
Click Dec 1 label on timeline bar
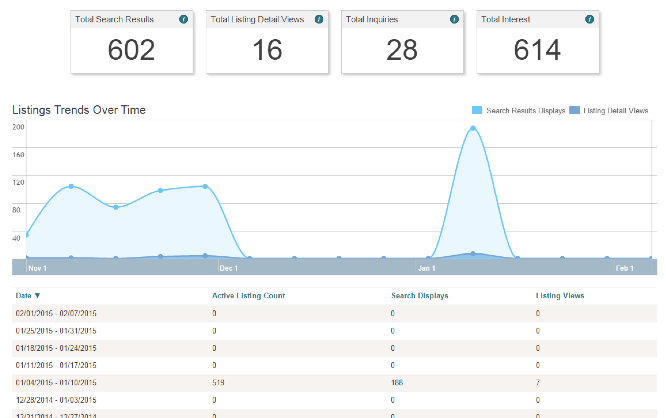coord(229,268)
